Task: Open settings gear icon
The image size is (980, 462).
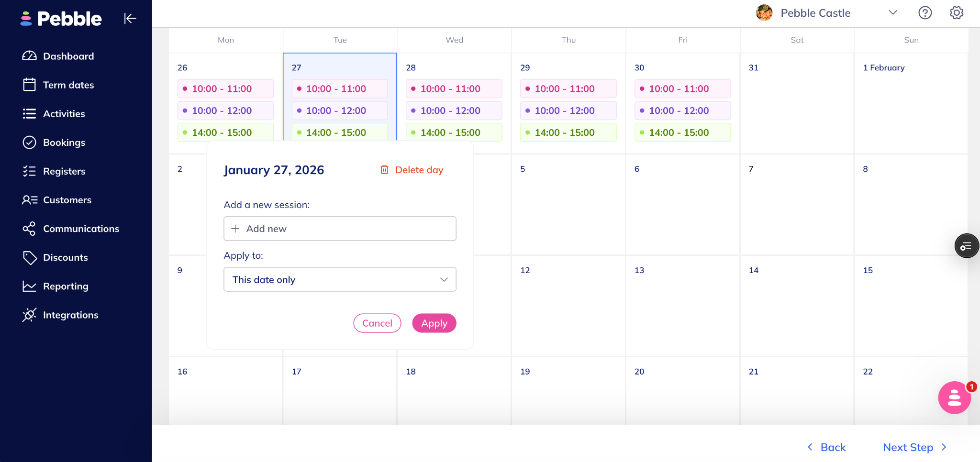Action: (956, 13)
